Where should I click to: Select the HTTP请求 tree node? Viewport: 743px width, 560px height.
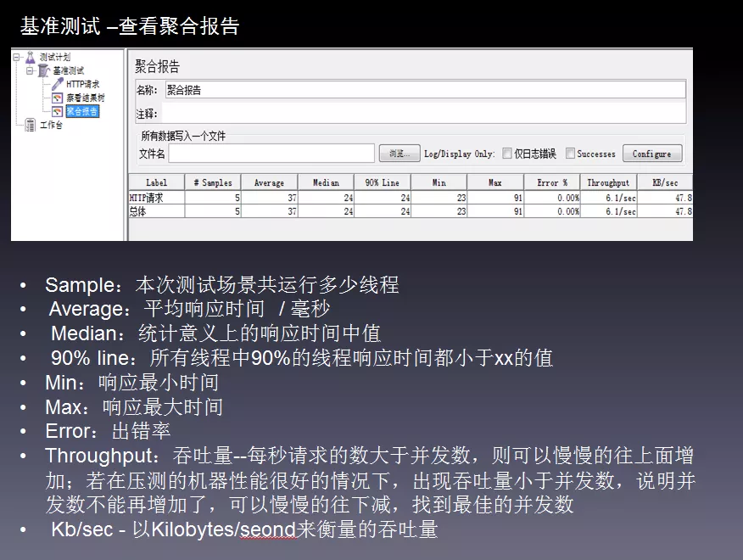(82, 84)
